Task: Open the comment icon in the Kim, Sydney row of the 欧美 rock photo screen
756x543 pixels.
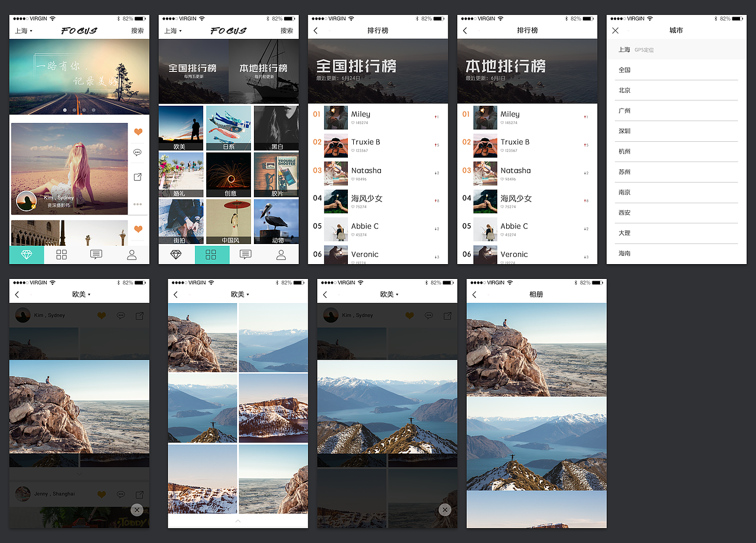Action: pyautogui.click(x=120, y=316)
